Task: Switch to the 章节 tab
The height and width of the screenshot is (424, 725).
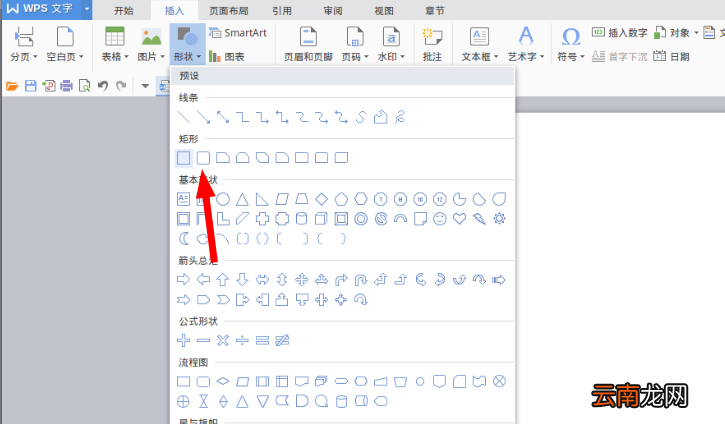Action: (435, 10)
